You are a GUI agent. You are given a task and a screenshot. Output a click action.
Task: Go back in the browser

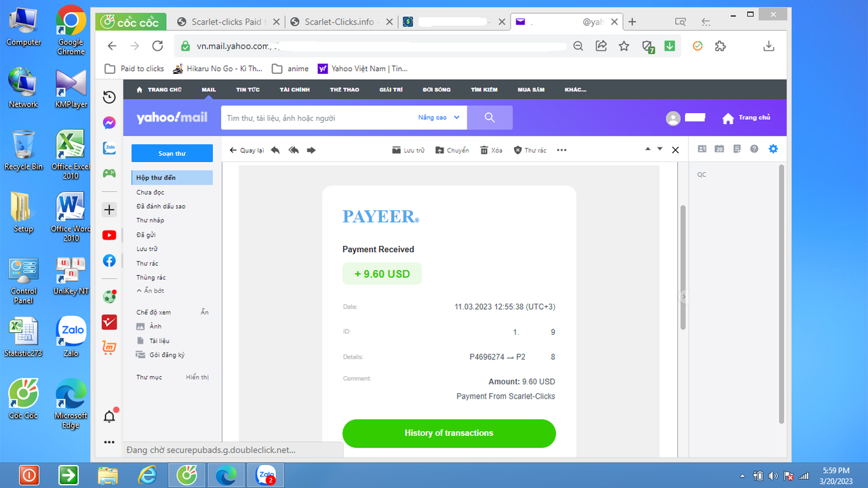point(113,46)
